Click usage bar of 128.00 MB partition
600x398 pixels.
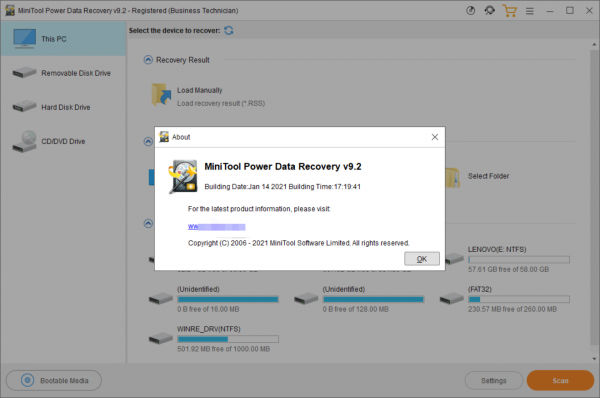pyautogui.click(x=373, y=300)
